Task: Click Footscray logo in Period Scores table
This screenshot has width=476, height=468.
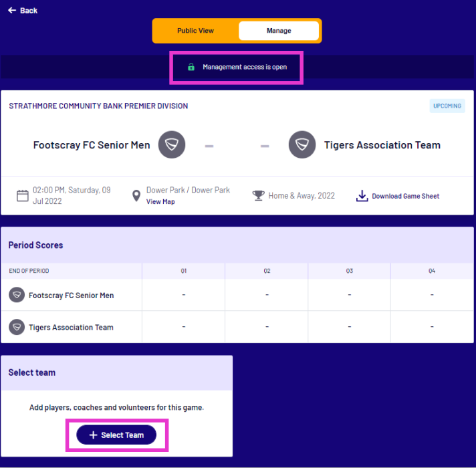Action: coord(17,295)
